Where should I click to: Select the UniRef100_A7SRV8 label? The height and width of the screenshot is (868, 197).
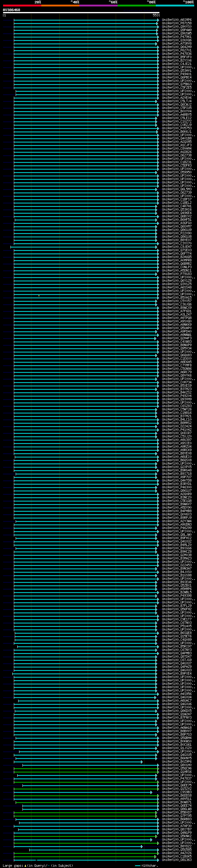(177, 43)
